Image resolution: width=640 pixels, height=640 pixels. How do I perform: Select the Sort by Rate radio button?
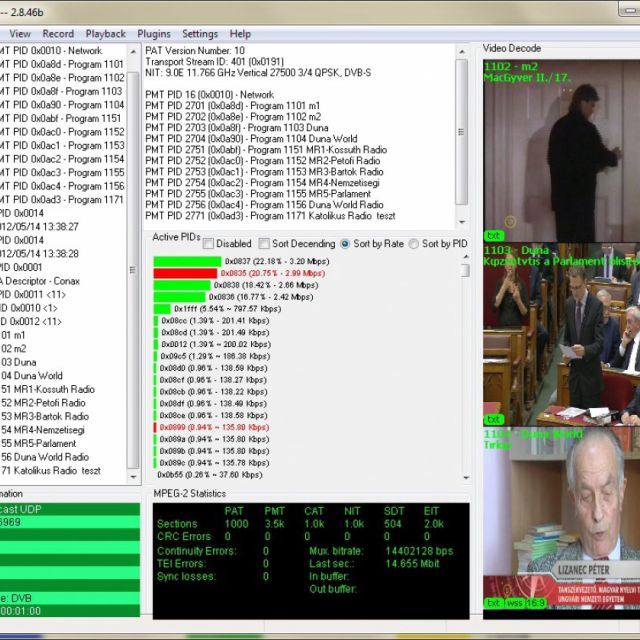tap(346, 243)
